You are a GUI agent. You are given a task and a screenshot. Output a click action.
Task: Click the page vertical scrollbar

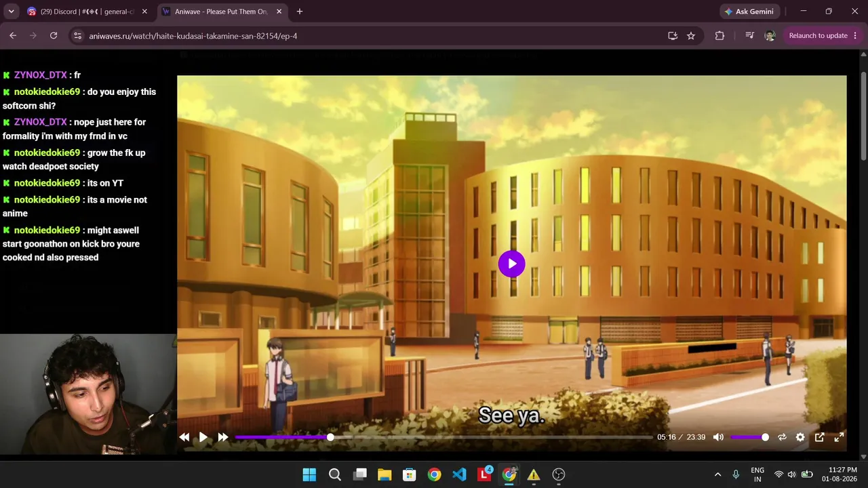click(863, 115)
